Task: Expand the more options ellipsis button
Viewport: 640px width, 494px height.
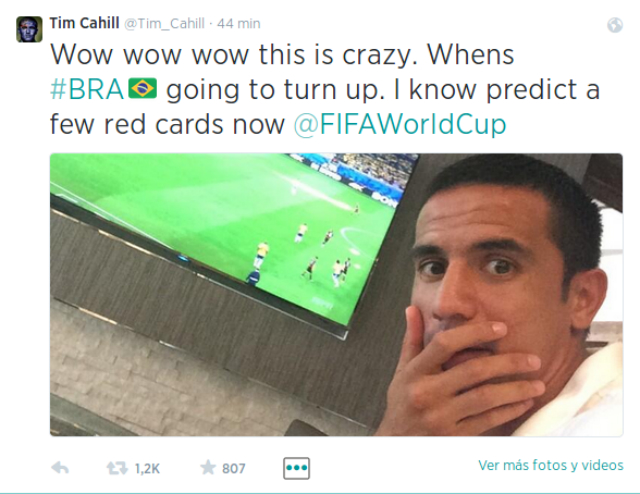Action: [x=296, y=468]
